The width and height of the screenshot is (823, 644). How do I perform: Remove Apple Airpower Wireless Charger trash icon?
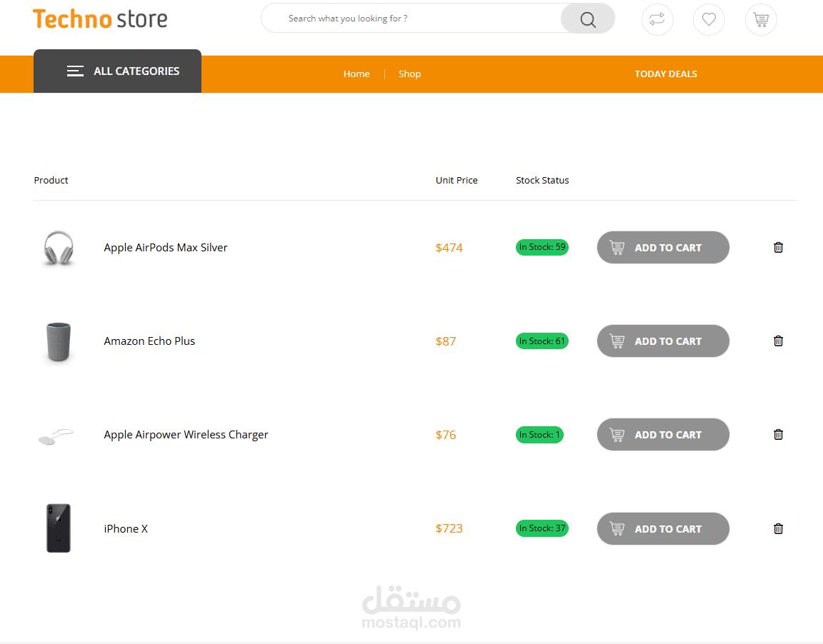coord(779,434)
